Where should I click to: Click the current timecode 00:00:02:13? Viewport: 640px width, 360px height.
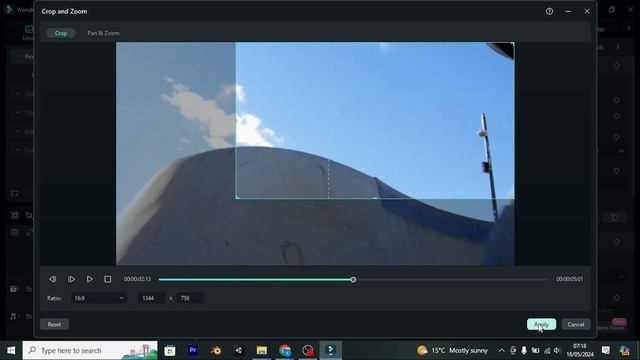click(x=137, y=279)
